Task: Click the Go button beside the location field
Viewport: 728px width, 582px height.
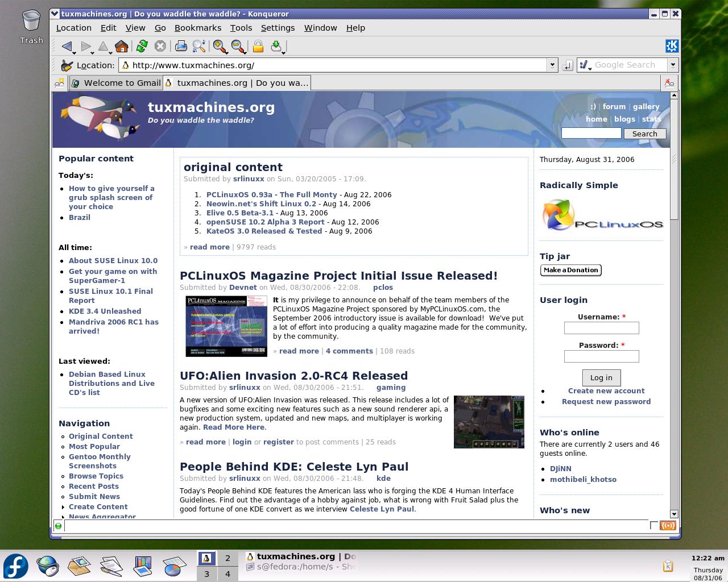Action: tap(567, 65)
